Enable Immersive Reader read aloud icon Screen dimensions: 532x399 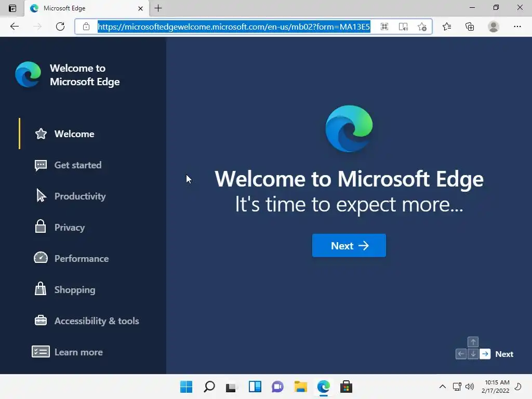click(403, 26)
